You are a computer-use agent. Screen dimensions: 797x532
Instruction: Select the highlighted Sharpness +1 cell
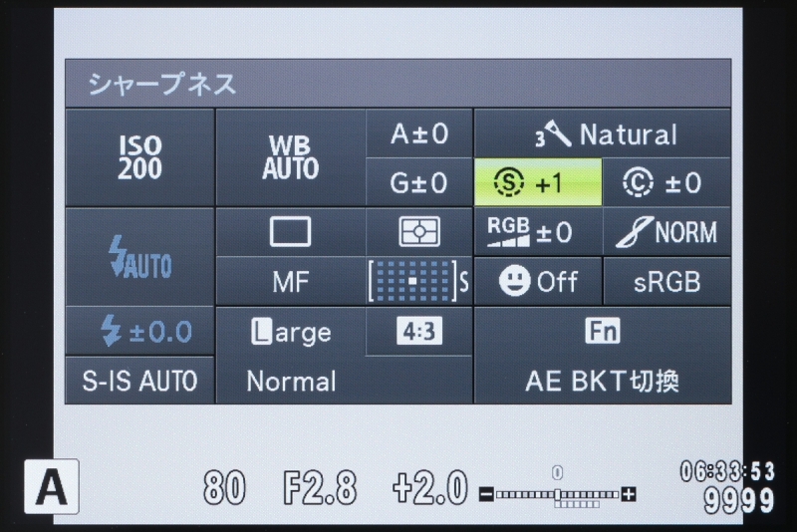pos(538,182)
